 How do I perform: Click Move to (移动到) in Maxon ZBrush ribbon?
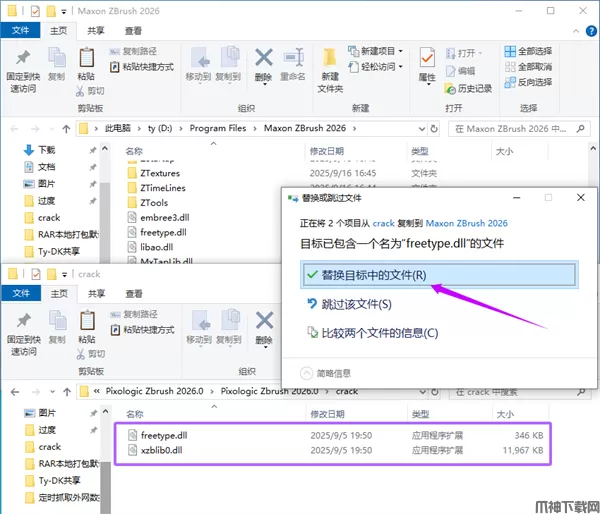tap(198, 64)
